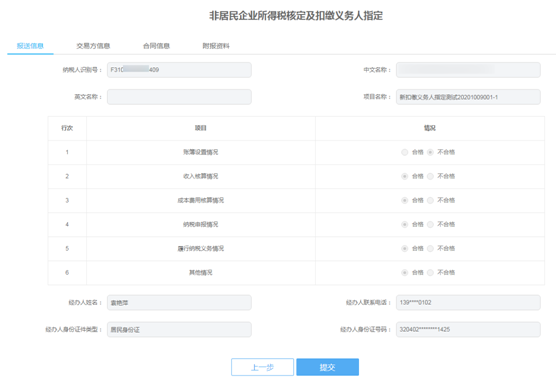558x384 pixels.
Task: Open the 附报资料 tab
Action: tap(216, 46)
